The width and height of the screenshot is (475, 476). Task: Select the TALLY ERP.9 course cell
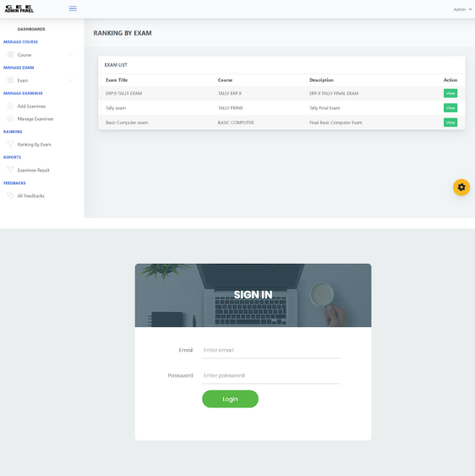tap(229, 93)
